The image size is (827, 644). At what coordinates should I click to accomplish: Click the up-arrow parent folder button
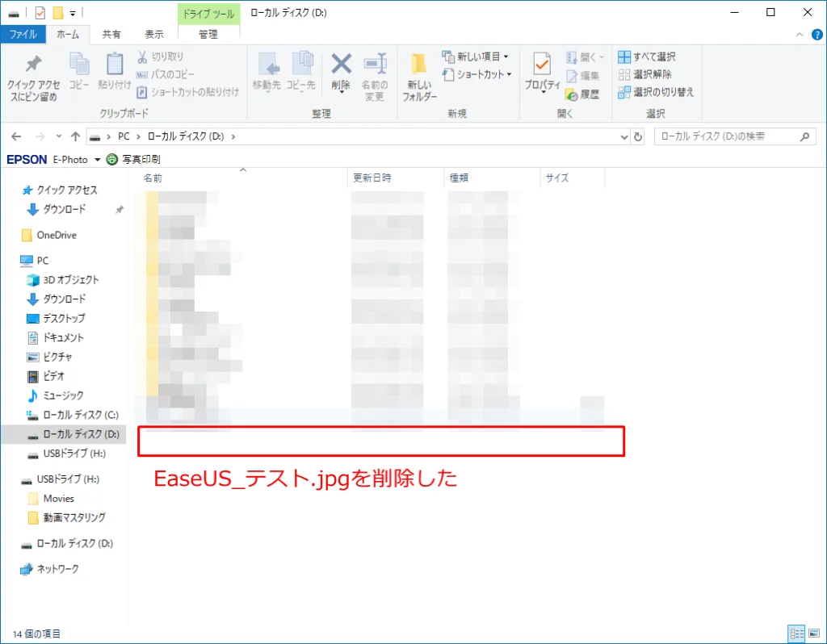(x=75, y=137)
